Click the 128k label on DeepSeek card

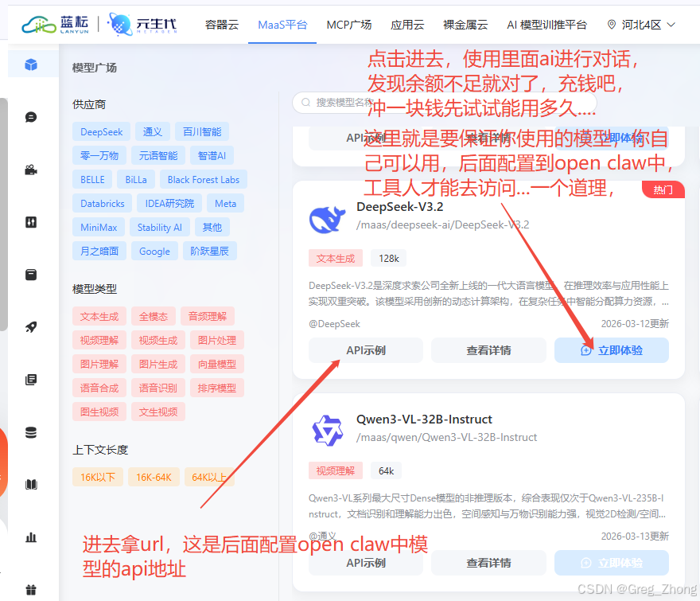click(x=389, y=258)
